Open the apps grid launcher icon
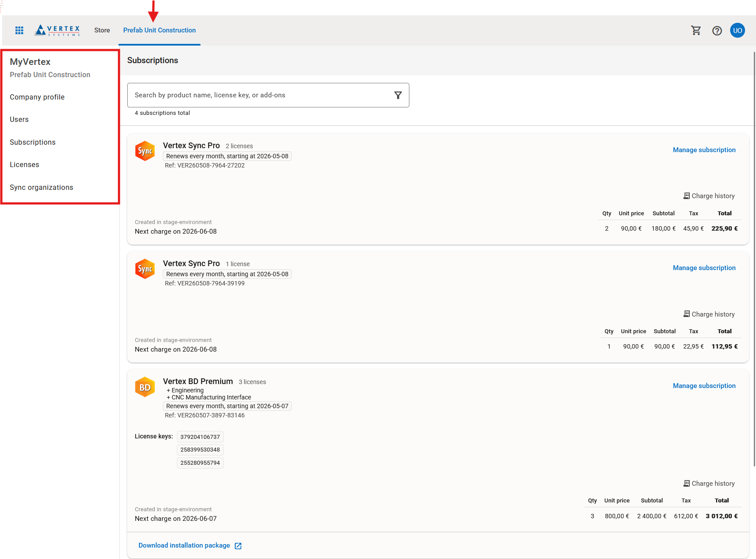The width and height of the screenshot is (756, 559). tap(19, 30)
